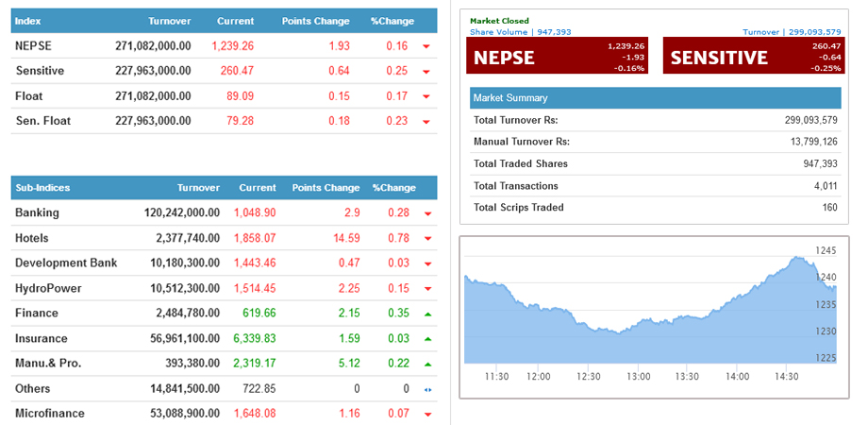Click the 13:00 time label on chart
This screenshot has height=425, width=868.
pyautogui.click(x=639, y=377)
